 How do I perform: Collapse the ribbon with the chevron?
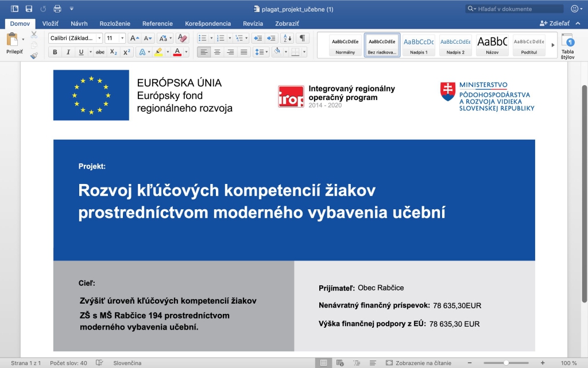tap(578, 23)
